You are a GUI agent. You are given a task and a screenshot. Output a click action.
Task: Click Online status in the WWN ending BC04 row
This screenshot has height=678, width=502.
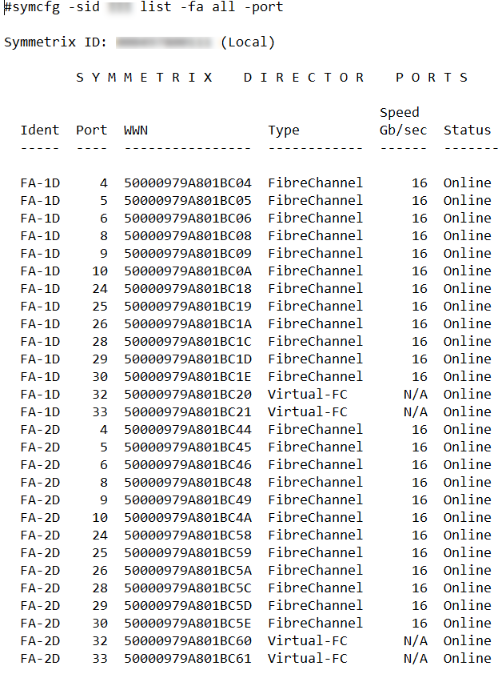click(x=467, y=183)
